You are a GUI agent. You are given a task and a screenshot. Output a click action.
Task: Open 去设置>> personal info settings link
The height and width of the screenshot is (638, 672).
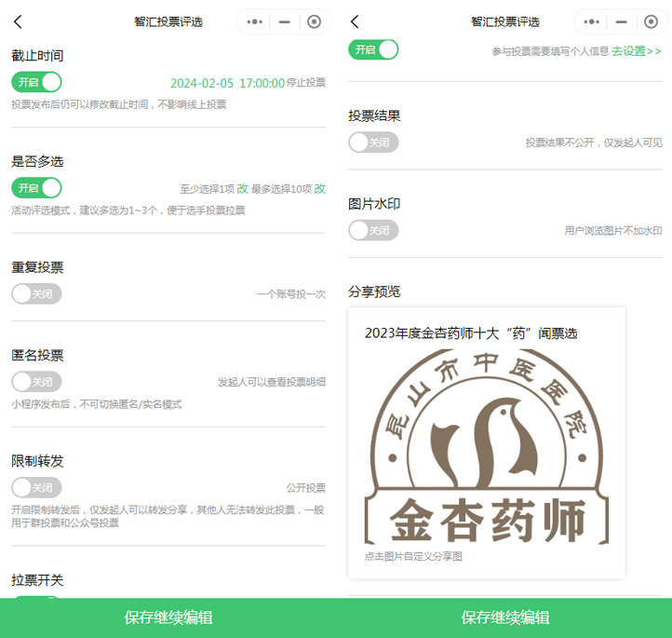point(636,51)
